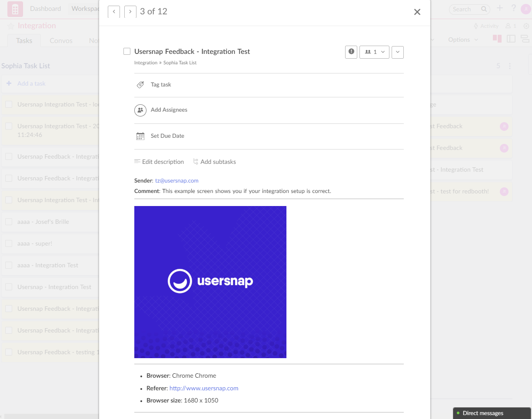Viewport: 532px width, 419px height.
Task: Open Options dropdown
Action: point(463,40)
